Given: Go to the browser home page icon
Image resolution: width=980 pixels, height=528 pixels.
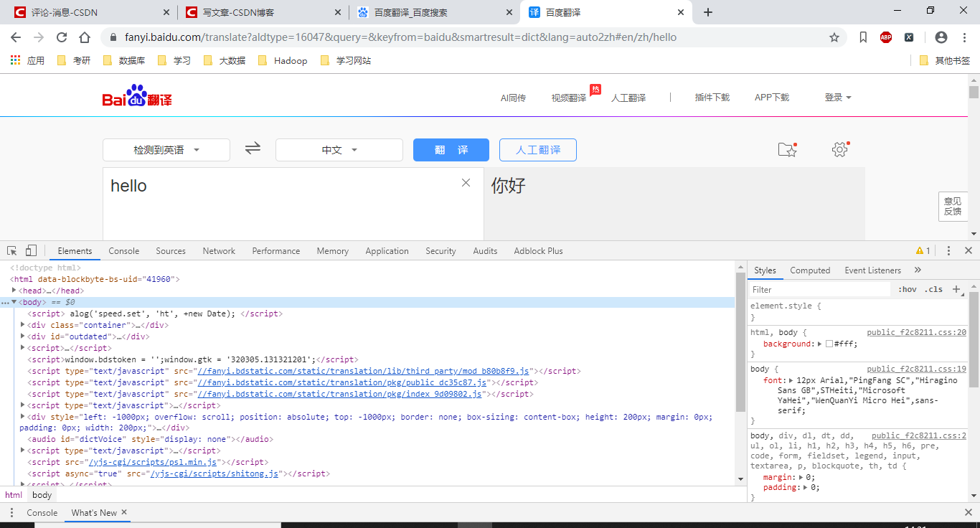Looking at the screenshot, I should 85,37.
